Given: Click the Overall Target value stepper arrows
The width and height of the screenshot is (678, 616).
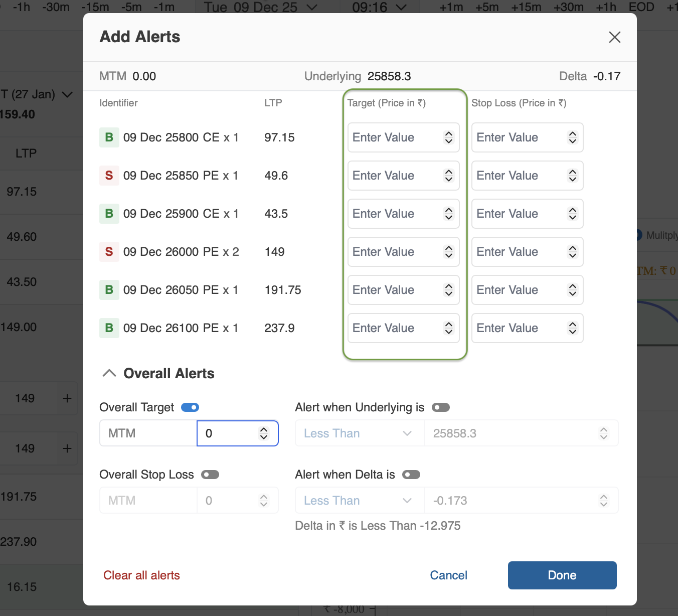Looking at the screenshot, I should coord(264,433).
